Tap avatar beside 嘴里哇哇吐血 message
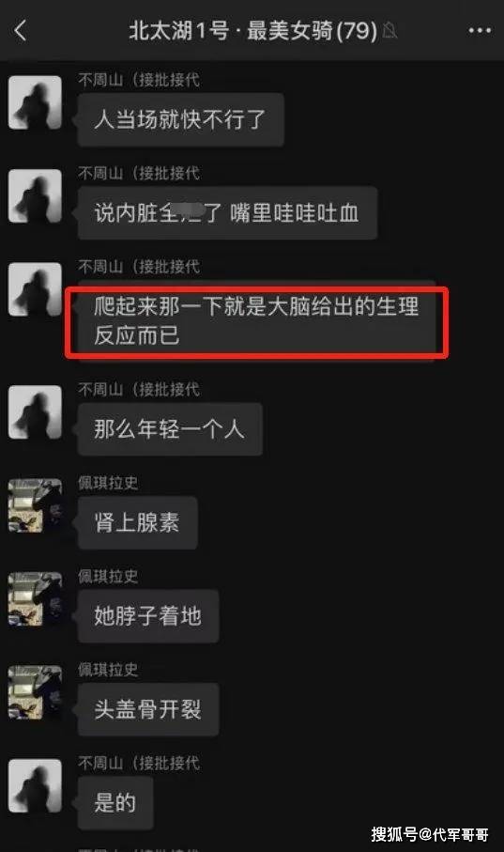Screen dimensions: 504x852 pos(36,196)
